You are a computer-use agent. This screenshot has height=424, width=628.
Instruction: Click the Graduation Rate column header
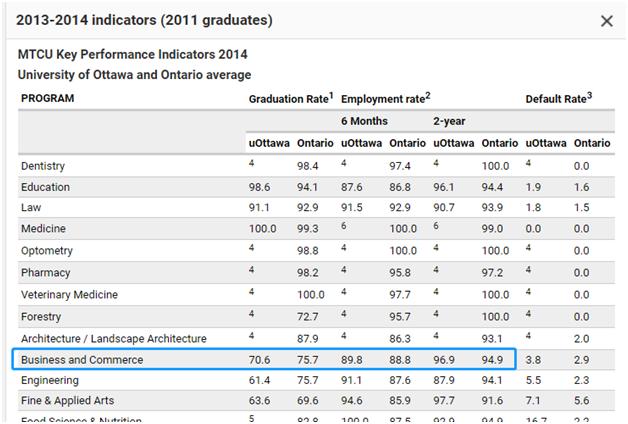click(290, 99)
